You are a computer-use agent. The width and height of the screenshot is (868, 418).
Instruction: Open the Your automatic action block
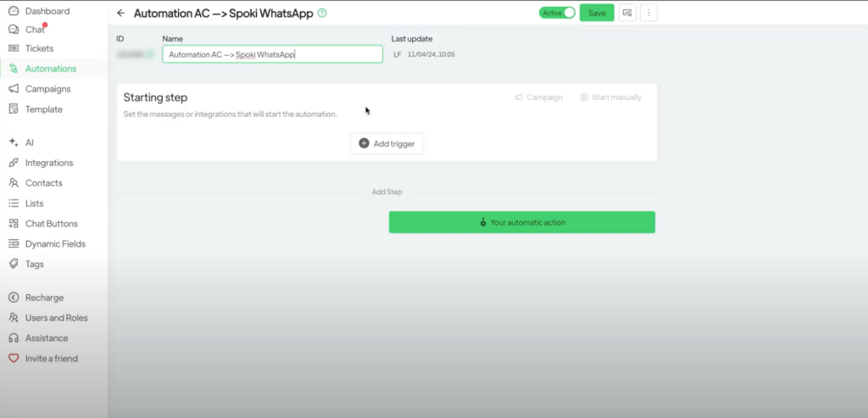[521, 222]
